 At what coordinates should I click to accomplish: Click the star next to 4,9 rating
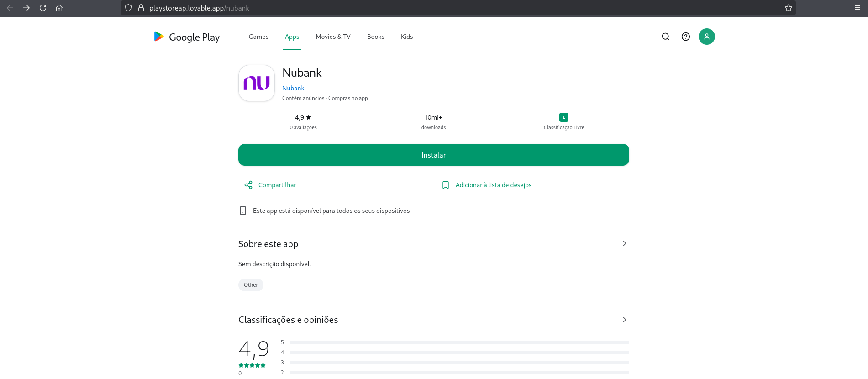tap(309, 117)
